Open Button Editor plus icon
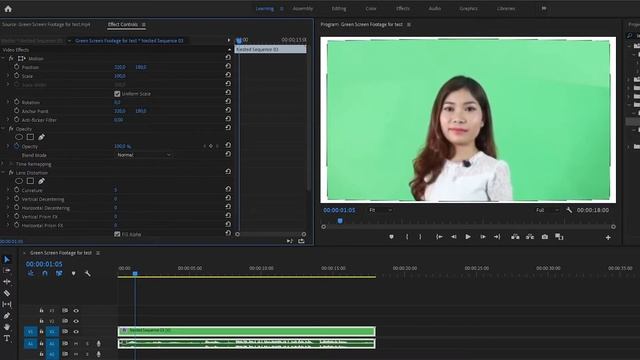640x360 pixels. pos(608,237)
